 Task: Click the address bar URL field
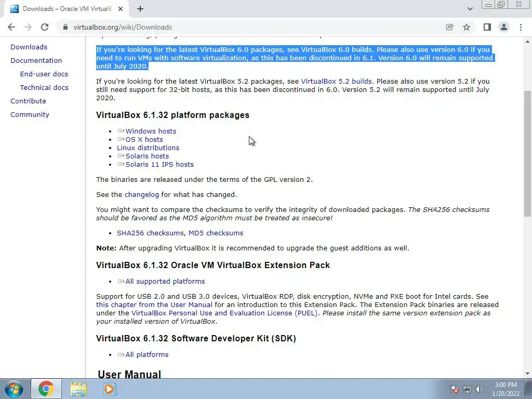pyautogui.click(x=251, y=27)
